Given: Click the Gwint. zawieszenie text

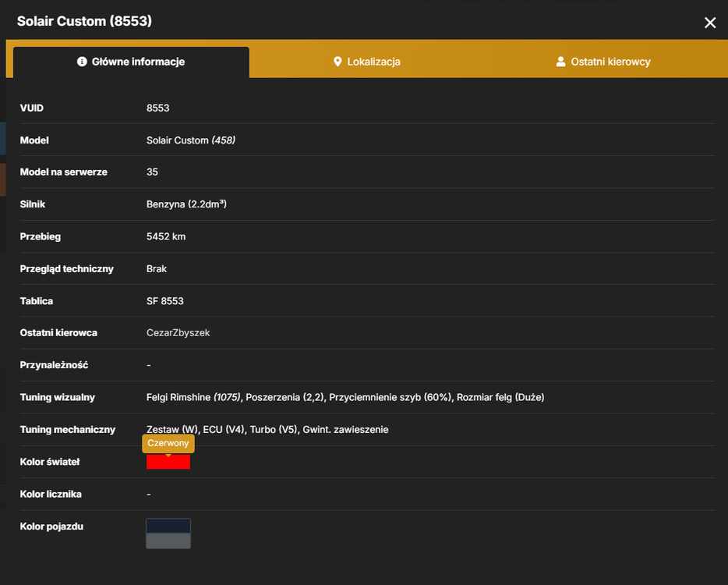Looking at the screenshot, I should tap(345, 430).
